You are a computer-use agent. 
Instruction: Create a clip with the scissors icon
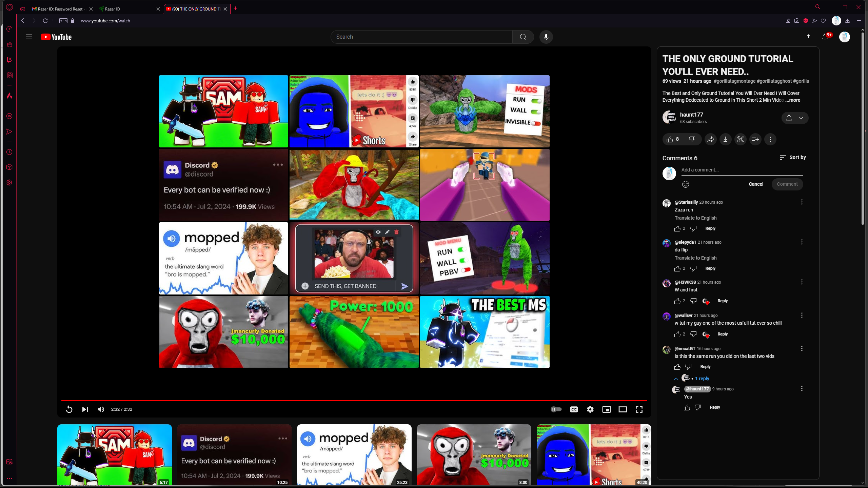pyautogui.click(x=740, y=139)
